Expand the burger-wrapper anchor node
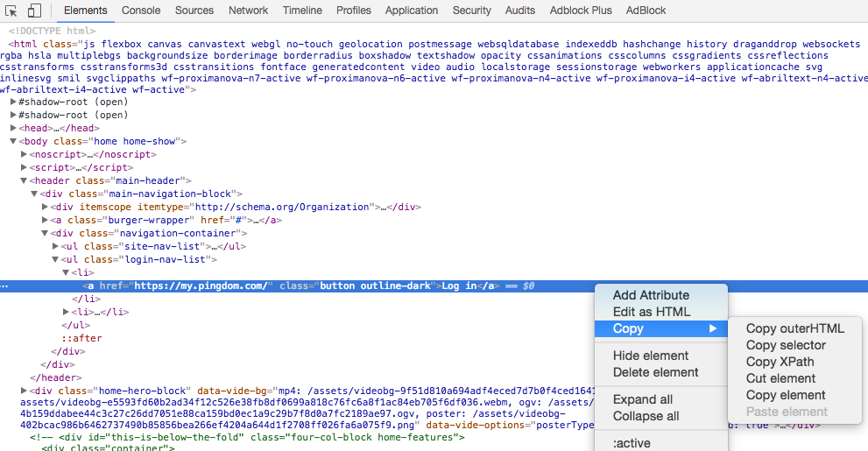The height and width of the screenshot is (451, 868). pyautogui.click(x=46, y=220)
